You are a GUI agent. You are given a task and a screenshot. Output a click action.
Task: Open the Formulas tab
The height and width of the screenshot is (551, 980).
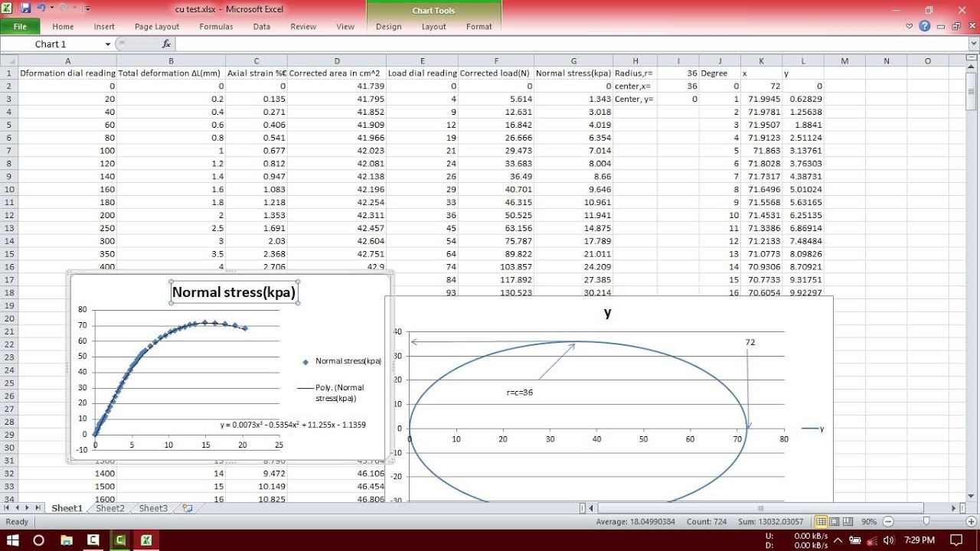(216, 26)
